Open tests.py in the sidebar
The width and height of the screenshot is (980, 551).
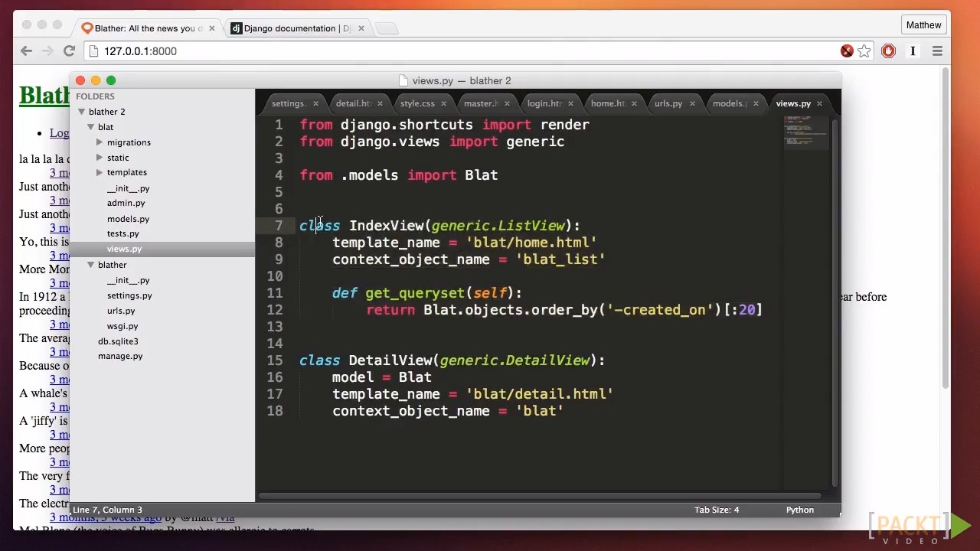click(x=122, y=233)
